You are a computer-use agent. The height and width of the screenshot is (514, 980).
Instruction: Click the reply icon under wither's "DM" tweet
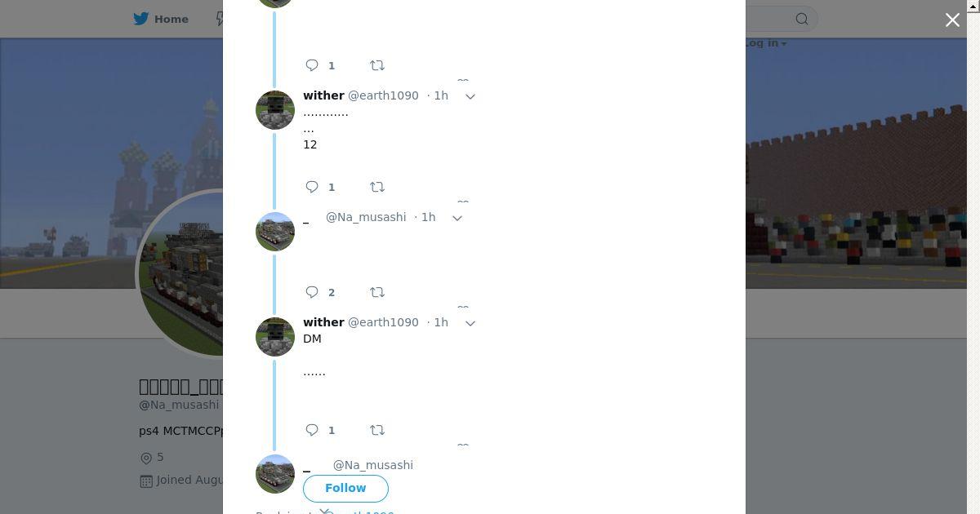coord(312,430)
